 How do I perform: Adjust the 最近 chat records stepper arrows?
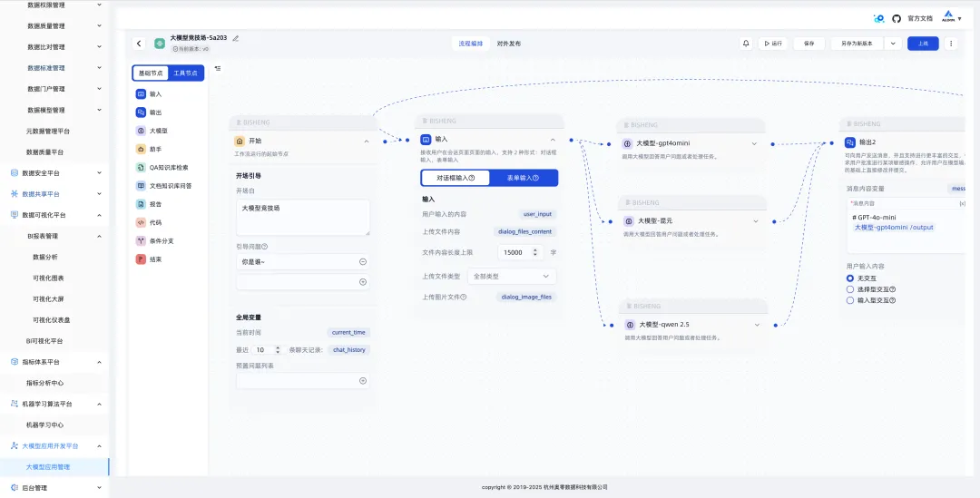coord(277,350)
